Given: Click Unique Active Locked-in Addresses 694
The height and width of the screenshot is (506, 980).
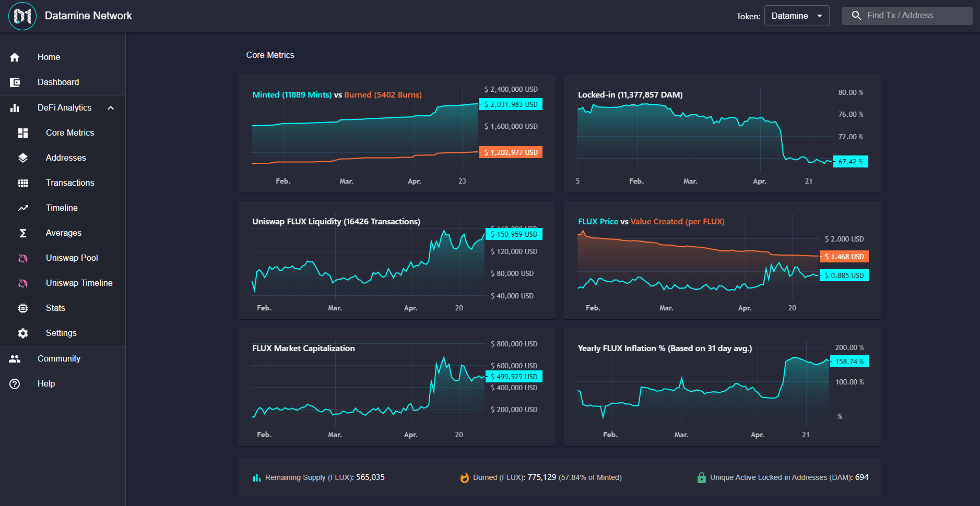Looking at the screenshot, I should [789, 477].
